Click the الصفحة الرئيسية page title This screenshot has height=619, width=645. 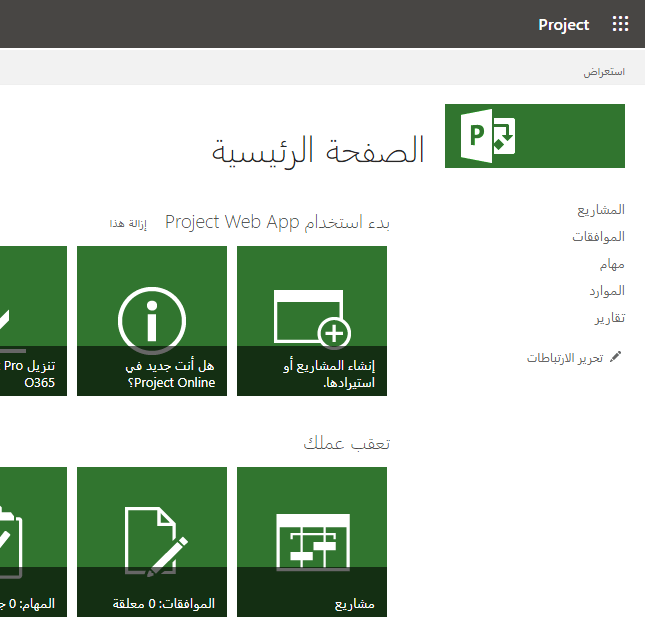pyautogui.click(x=318, y=151)
